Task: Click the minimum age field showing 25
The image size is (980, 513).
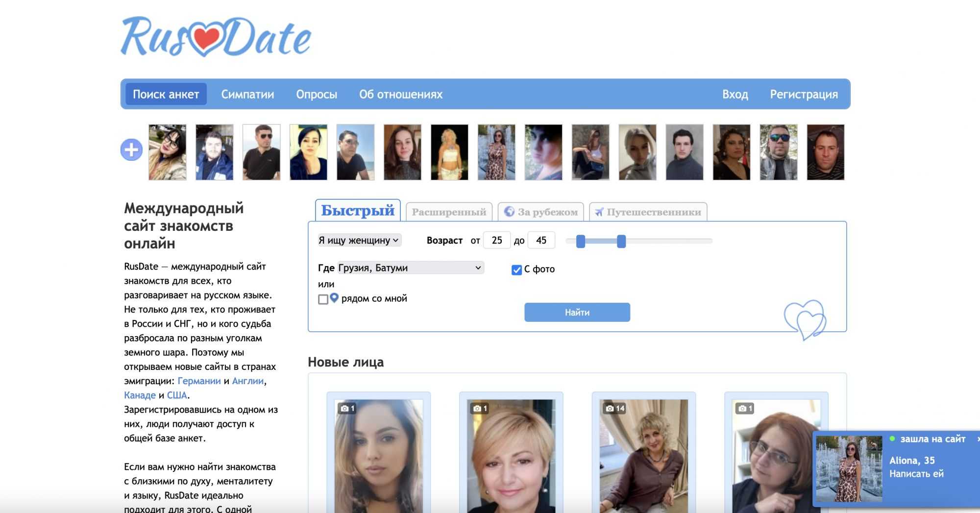Action: [x=496, y=240]
